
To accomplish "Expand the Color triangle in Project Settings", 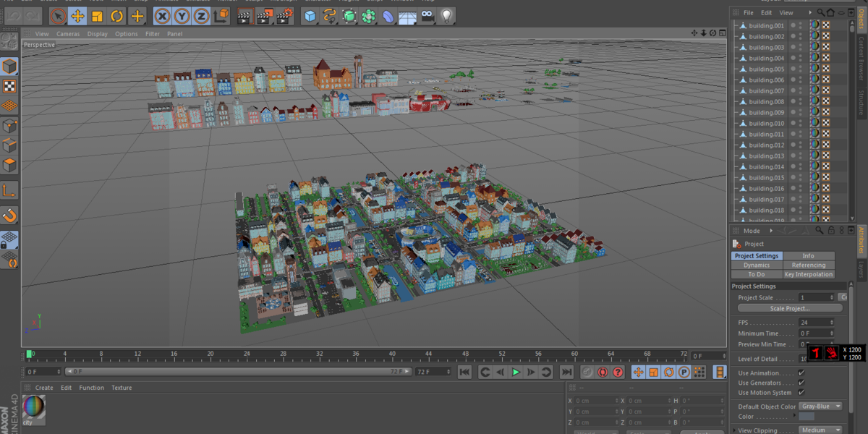I will [795, 417].
